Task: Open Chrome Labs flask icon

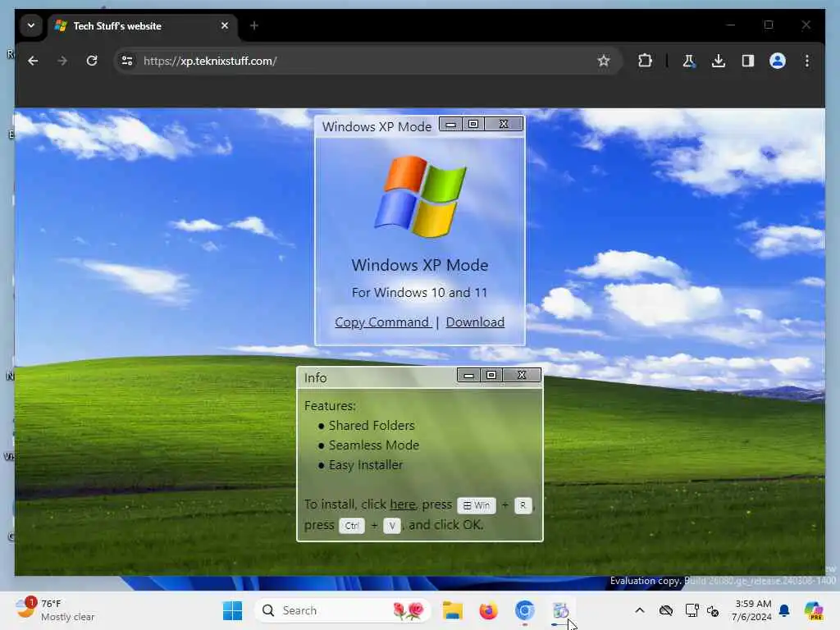Action: pos(688,61)
